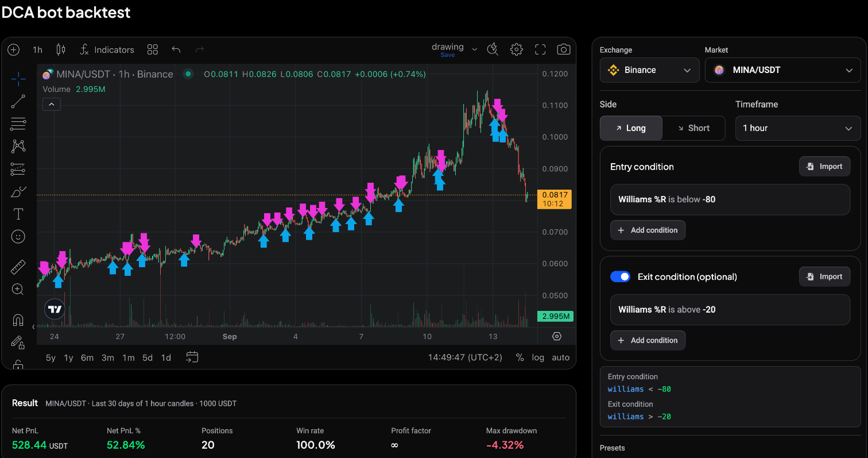Open the time axis settings icon
The height and width of the screenshot is (458, 868).
pyautogui.click(x=556, y=336)
